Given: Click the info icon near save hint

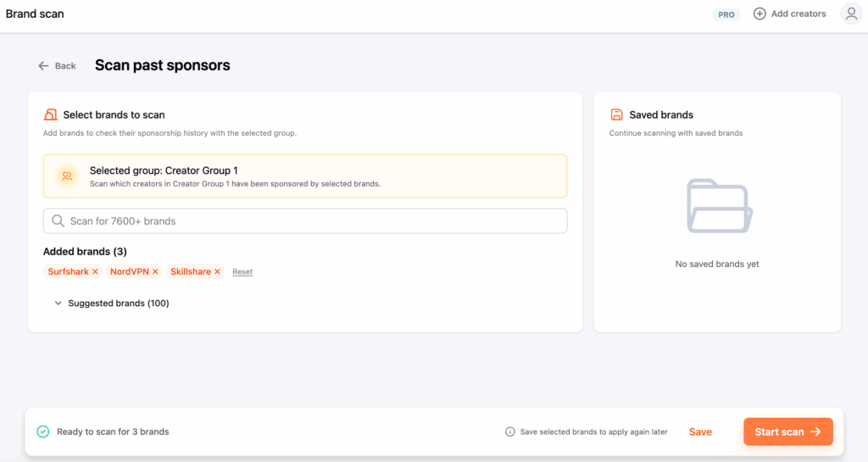Looking at the screenshot, I should pos(510,432).
